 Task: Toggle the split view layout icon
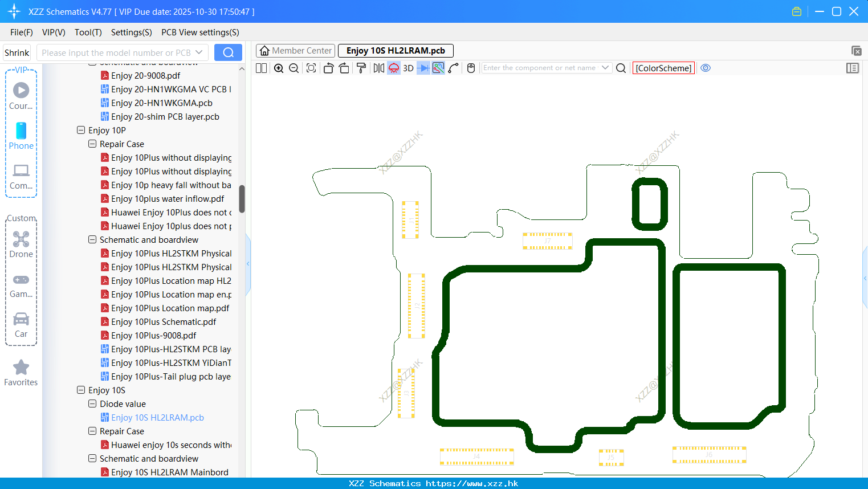(261, 68)
